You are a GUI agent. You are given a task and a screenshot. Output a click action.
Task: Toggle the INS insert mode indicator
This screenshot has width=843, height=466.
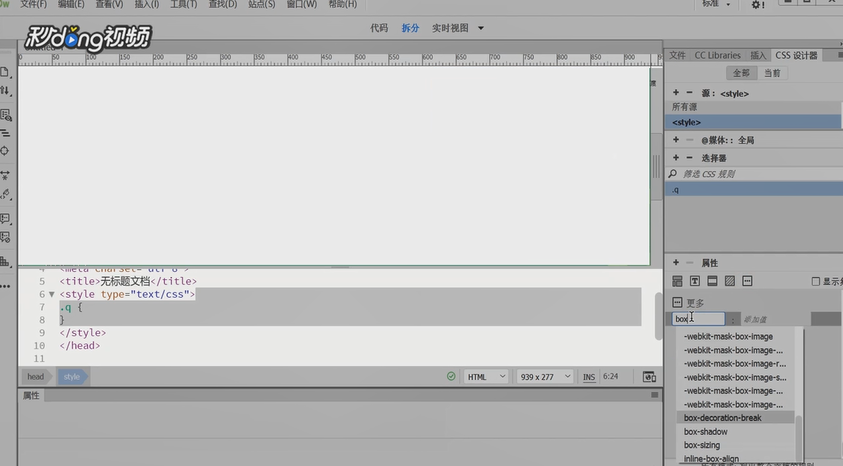[589, 377]
